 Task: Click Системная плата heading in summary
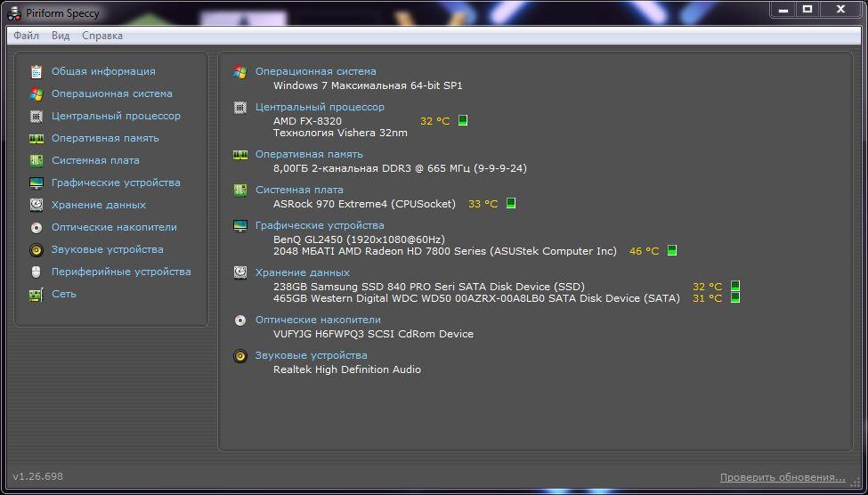click(x=299, y=190)
